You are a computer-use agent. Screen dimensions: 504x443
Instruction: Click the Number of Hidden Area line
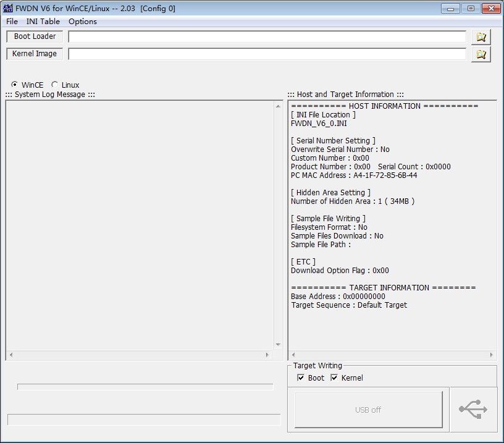tap(353, 201)
